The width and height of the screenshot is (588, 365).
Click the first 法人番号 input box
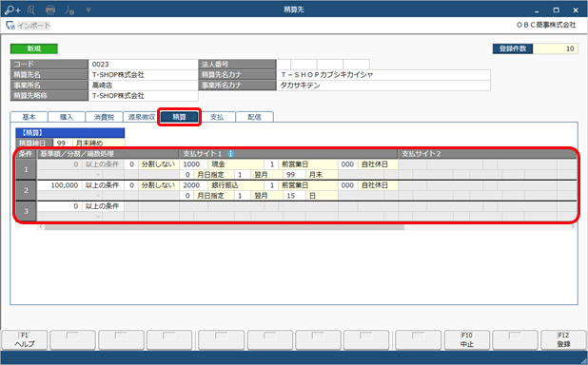(x=284, y=64)
